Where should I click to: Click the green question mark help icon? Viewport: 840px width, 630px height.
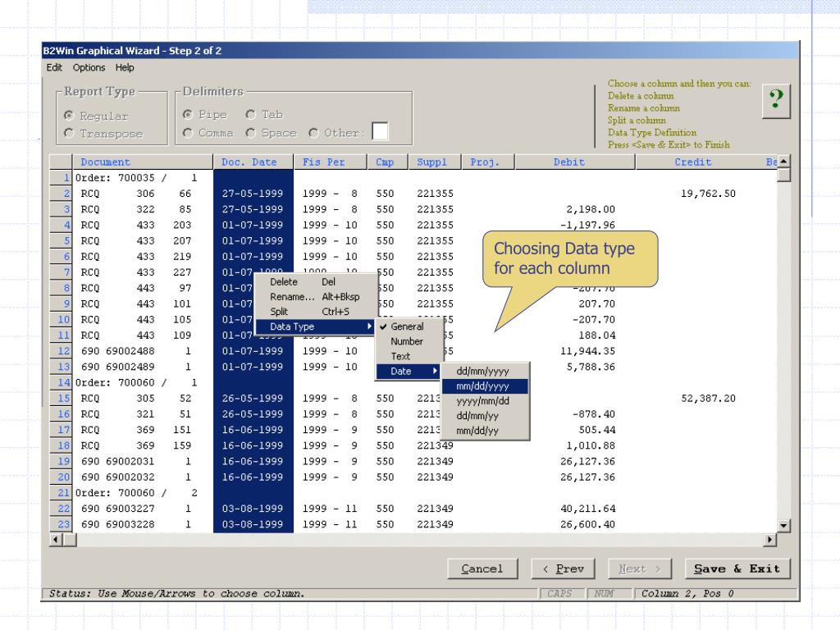776,100
